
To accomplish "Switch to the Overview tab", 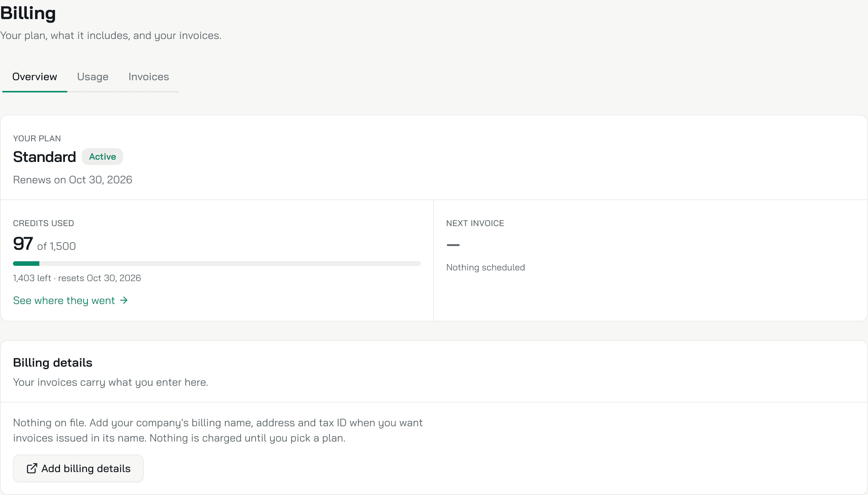I will 35,77.
